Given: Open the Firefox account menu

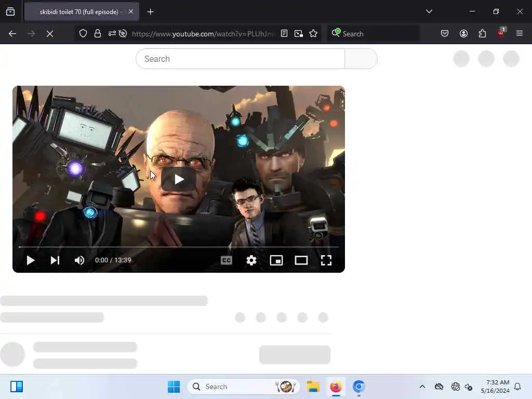Looking at the screenshot, I should [x=463, y=33].
